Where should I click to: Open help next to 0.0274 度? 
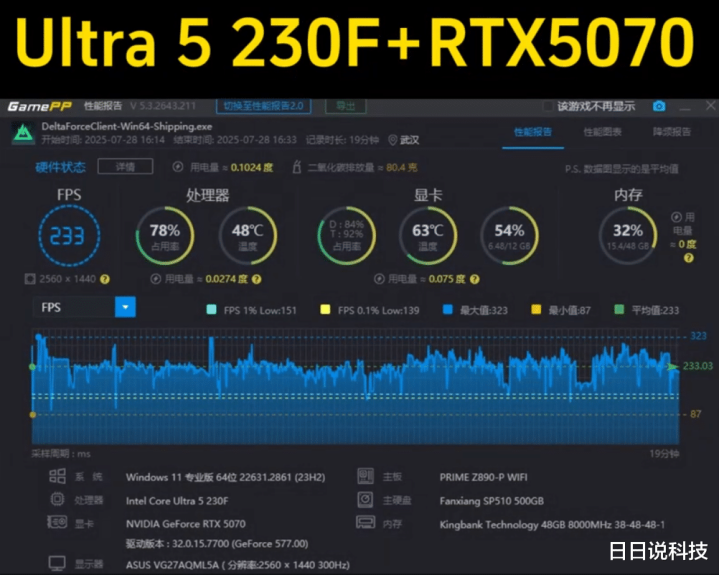pos(257,279)
